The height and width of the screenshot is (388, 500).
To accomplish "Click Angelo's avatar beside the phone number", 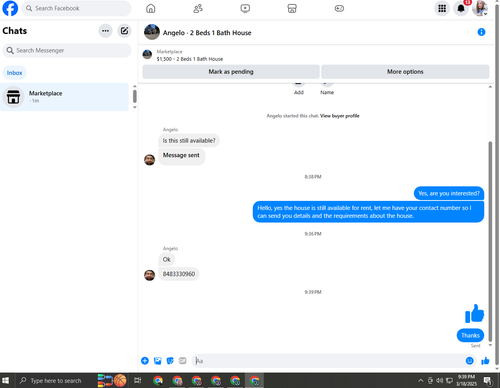I will (149, 275).
